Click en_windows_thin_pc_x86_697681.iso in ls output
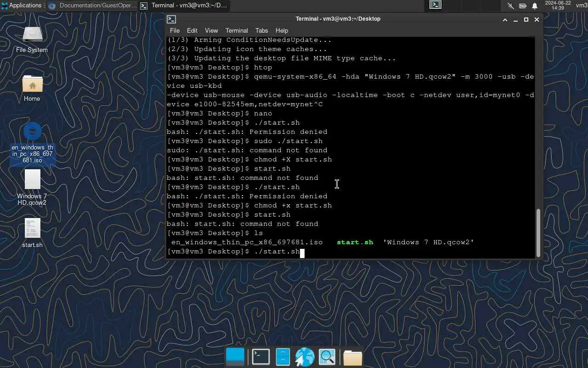The image size is (588, 368). click(x=247, y=242)
